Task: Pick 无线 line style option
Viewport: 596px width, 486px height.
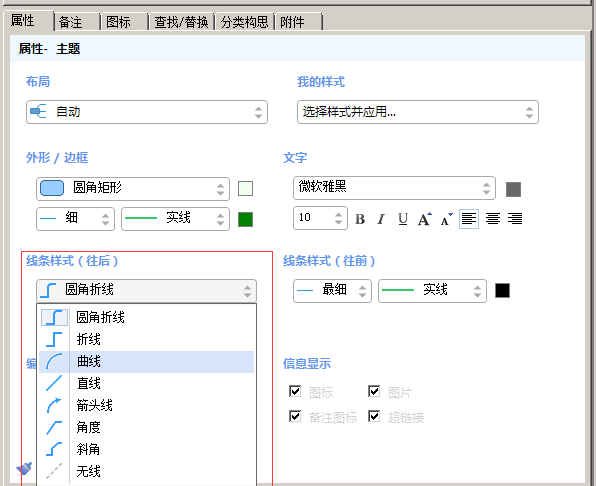Action: click(x=146, y=472)
